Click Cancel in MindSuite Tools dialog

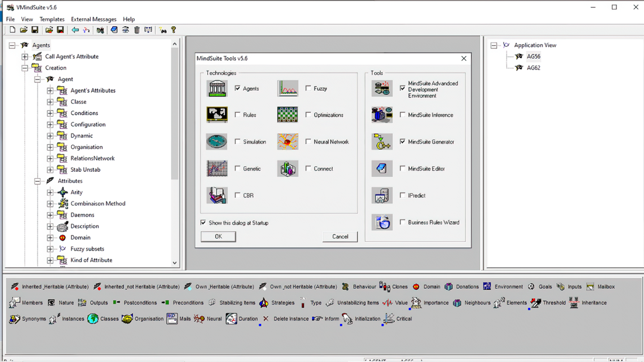pos(340,237)
